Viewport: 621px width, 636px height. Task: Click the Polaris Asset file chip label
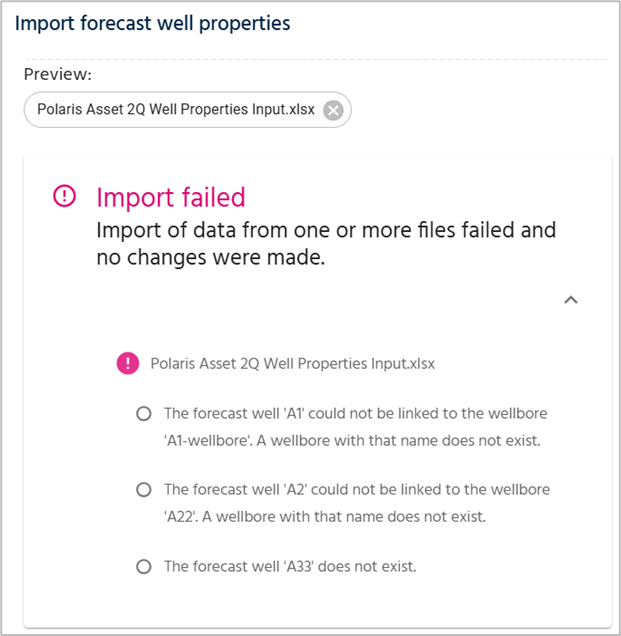pyautogui.click(x=176, y=111)
